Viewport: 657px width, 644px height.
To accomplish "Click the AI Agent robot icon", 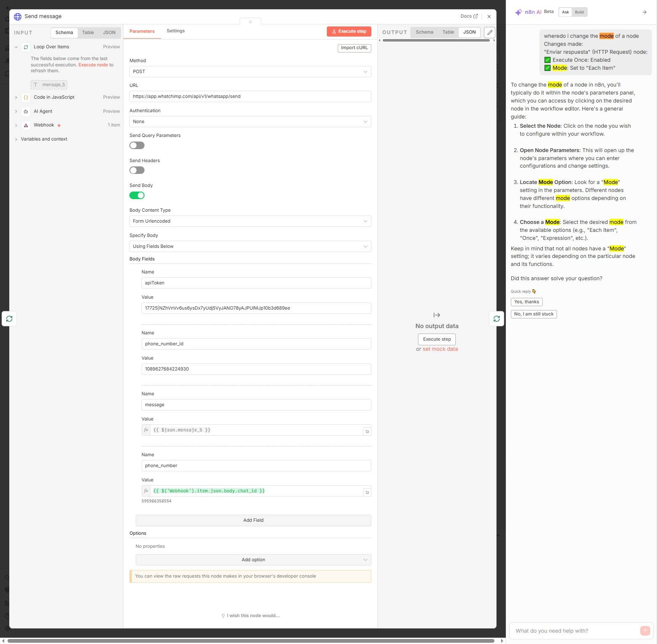I will 26,111.
